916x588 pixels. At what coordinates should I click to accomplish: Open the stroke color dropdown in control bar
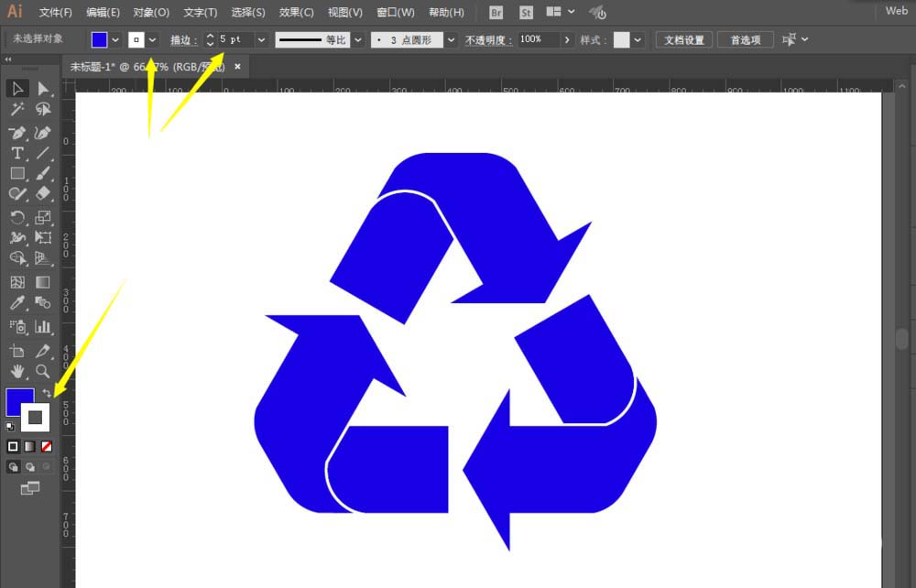(x=152, y=39)
